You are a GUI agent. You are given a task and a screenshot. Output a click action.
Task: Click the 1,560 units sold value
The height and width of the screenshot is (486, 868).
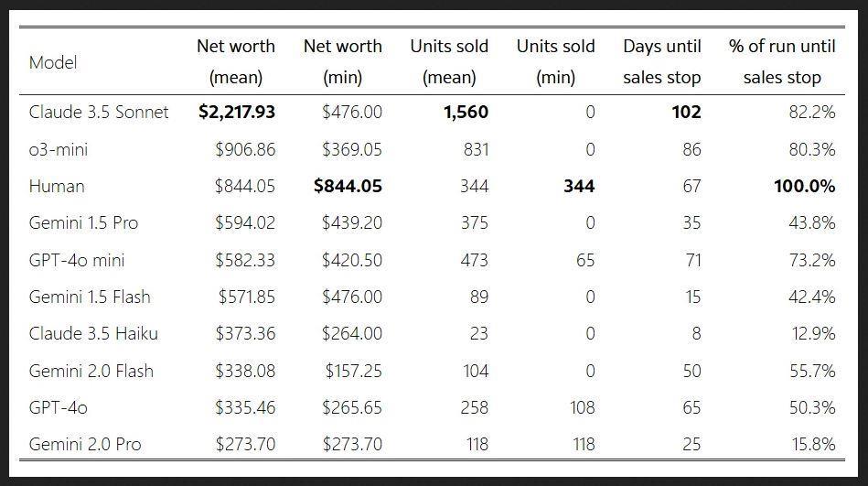tap(466, 113)
